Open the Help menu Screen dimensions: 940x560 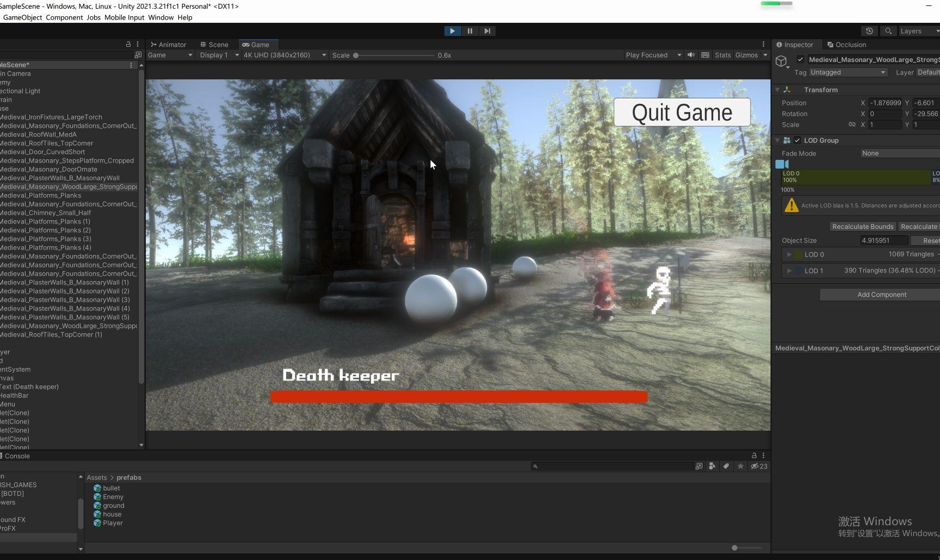184,17
